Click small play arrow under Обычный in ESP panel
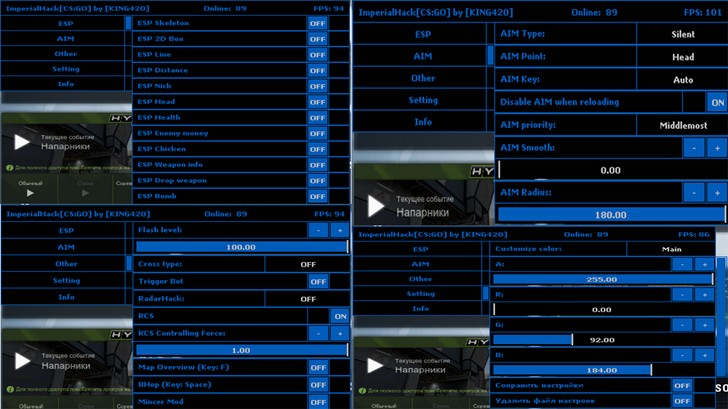Image resolution: width=728 pixels, height=409 pixels. click(x=30, y=193)
